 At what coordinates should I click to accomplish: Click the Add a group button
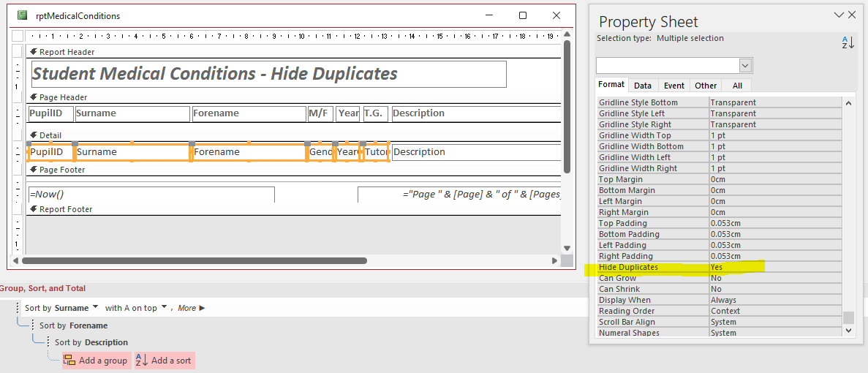(97, 361)
